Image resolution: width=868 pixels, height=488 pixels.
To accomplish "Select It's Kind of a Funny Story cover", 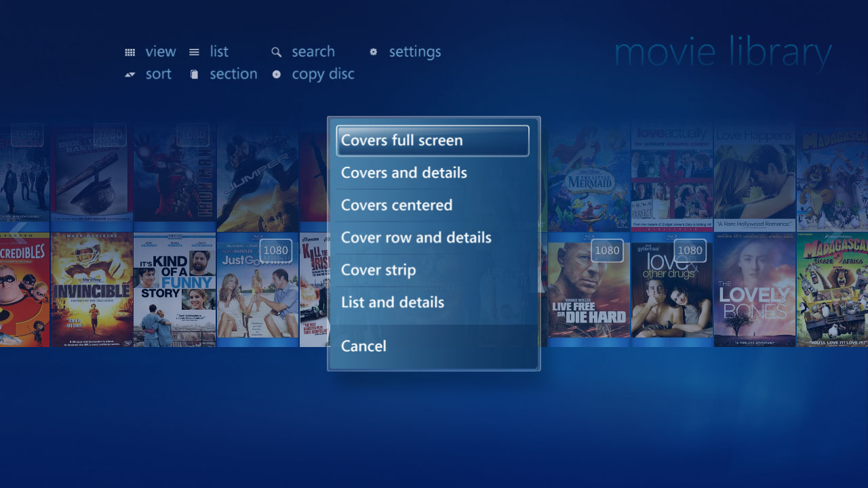I will [175, 289].
